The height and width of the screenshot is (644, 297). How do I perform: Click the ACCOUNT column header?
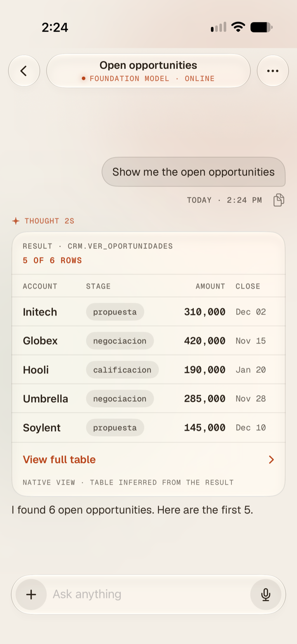40,286
